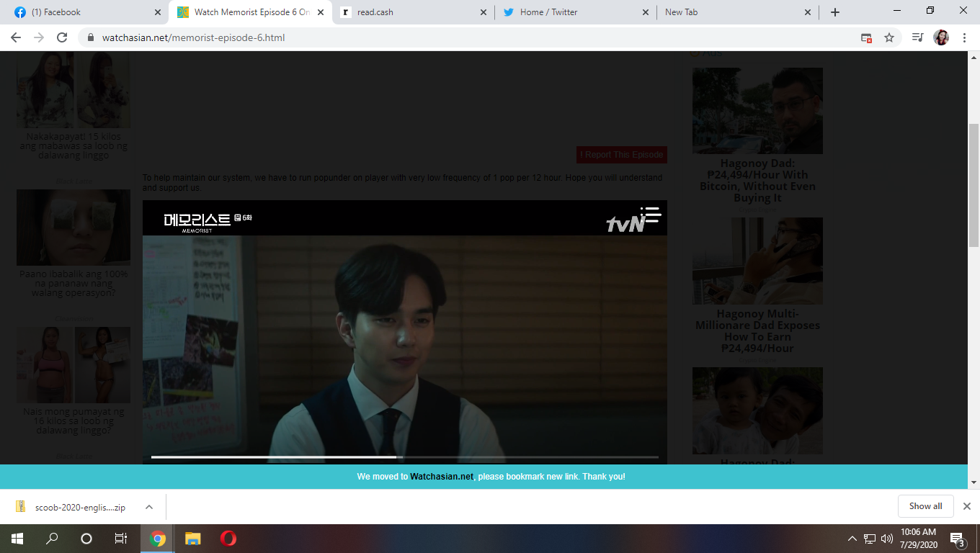Open the Chrome profile avatar
Screen dimensions: 980x553
coord(941,37)
